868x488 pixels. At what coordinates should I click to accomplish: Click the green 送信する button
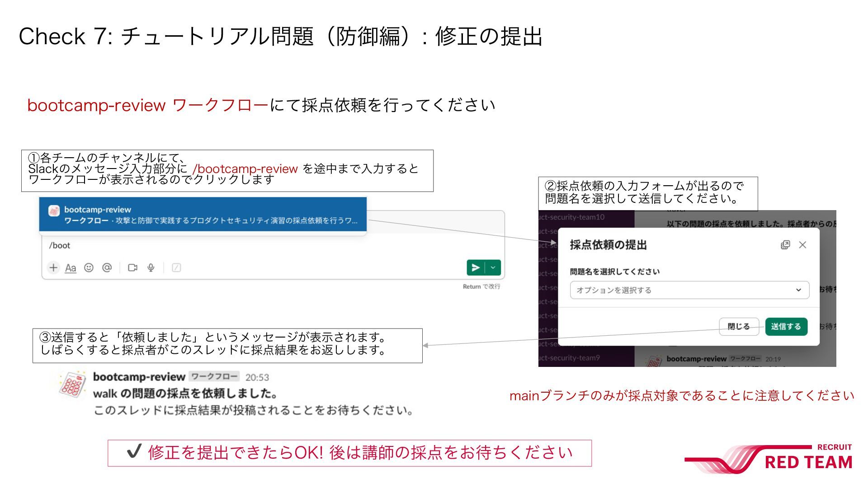(786, 326)
